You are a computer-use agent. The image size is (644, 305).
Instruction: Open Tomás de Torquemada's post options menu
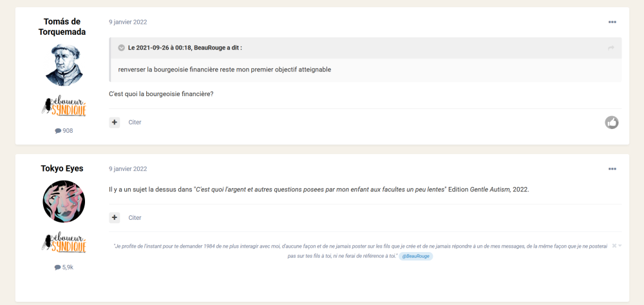pos(612,22)
